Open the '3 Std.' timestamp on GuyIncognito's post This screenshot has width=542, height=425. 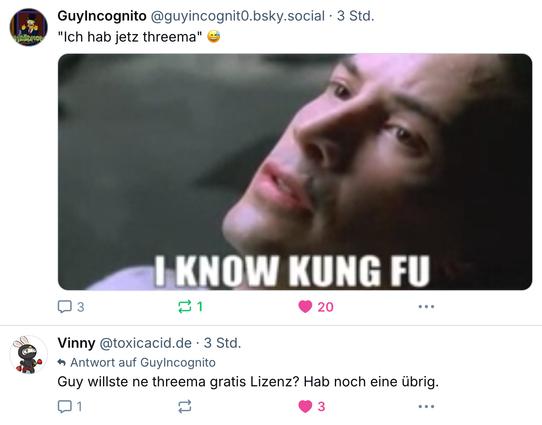pos(356,16)
